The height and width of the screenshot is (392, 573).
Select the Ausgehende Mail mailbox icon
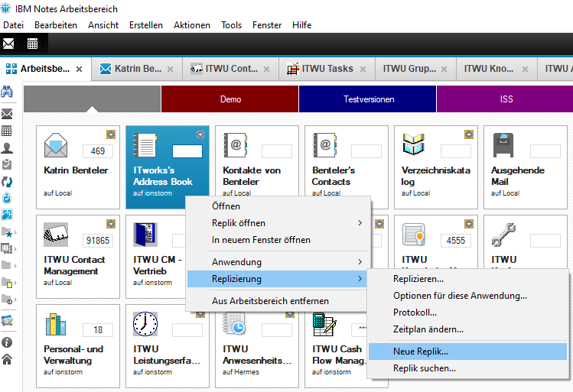pos(503,145)
